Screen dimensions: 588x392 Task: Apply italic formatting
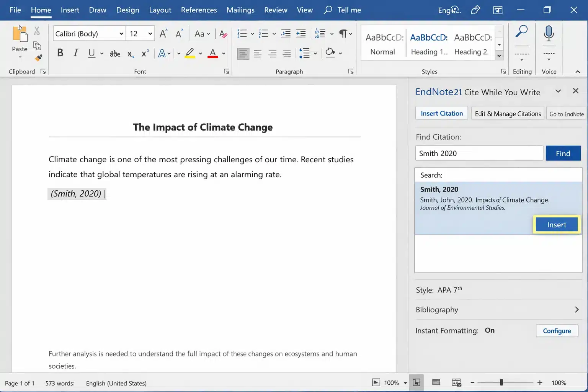[x=75, y=53]
